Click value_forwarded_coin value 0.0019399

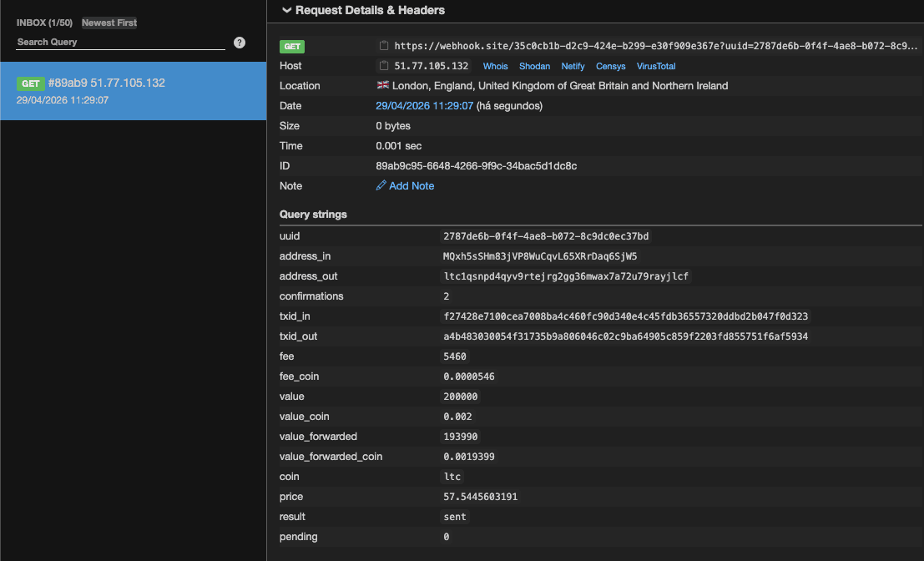coord(468,457)
